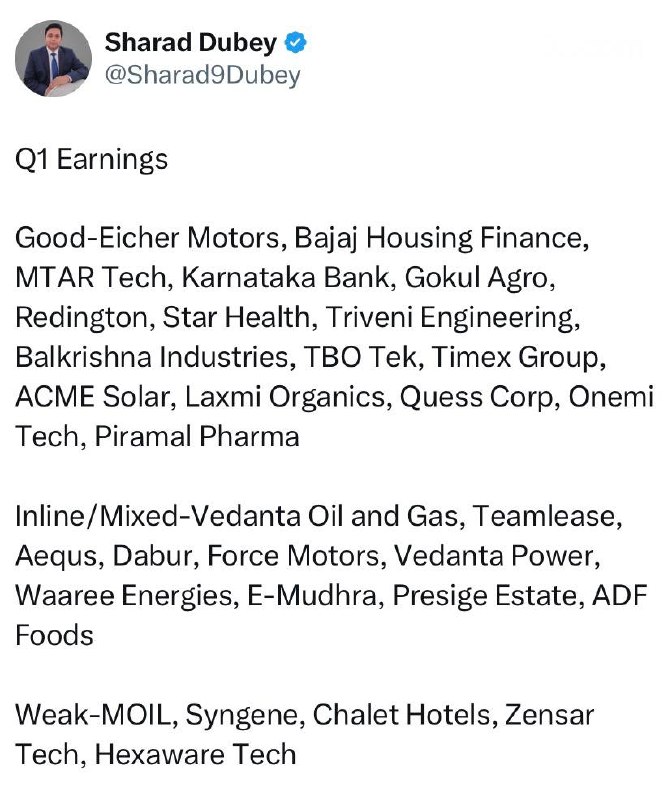Select the Bajaj Housing Finance text
Viewport: 672px width, 800px height.
[439, 238]
